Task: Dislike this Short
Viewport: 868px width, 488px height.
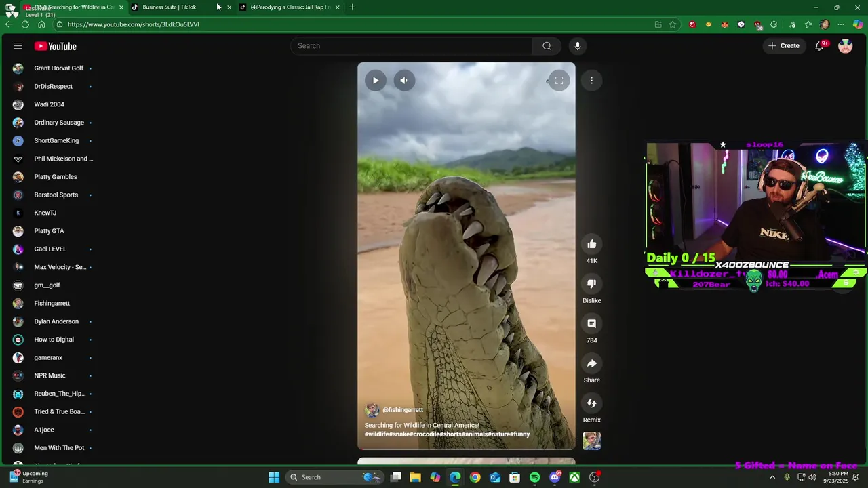Action: pyautogui.click(x=592, y=284)
